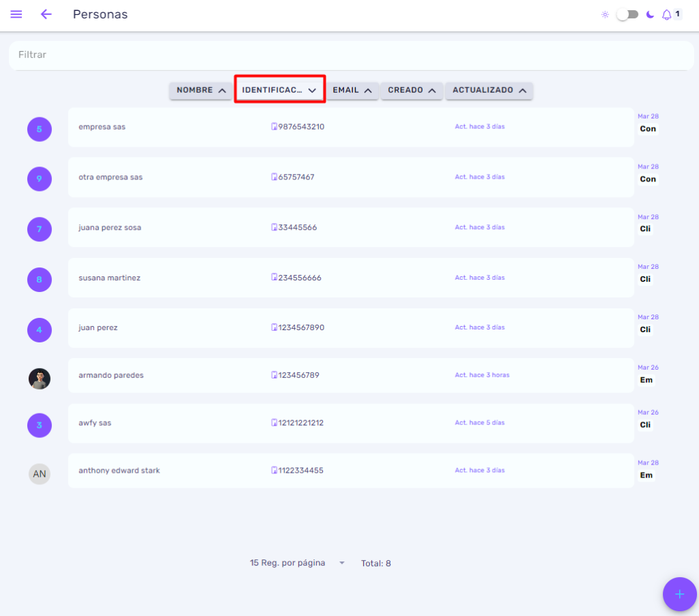
Task: Open the awfy sas record
Action: click(x=351, y=423)
